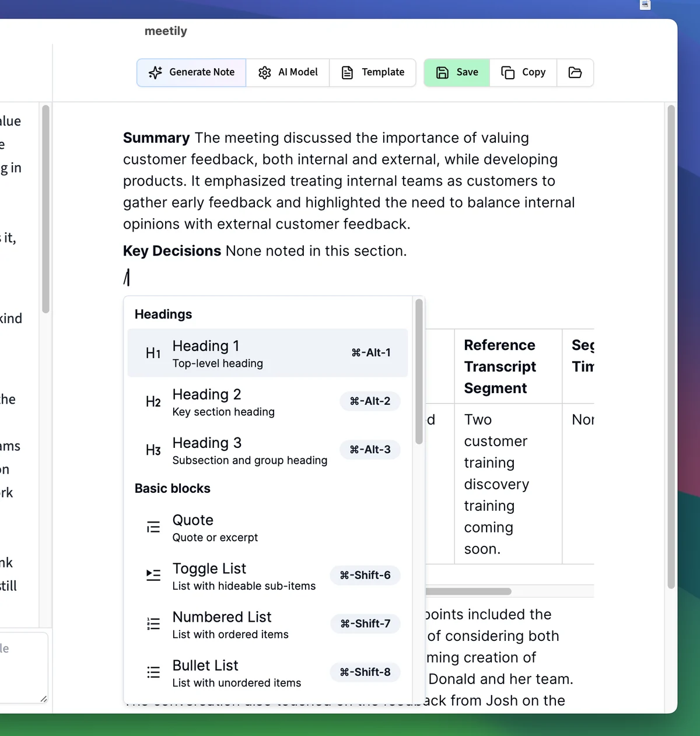Choose Heading 2 Key section heading
Screen dimensions: 700x736
click(x=268, y=401)
